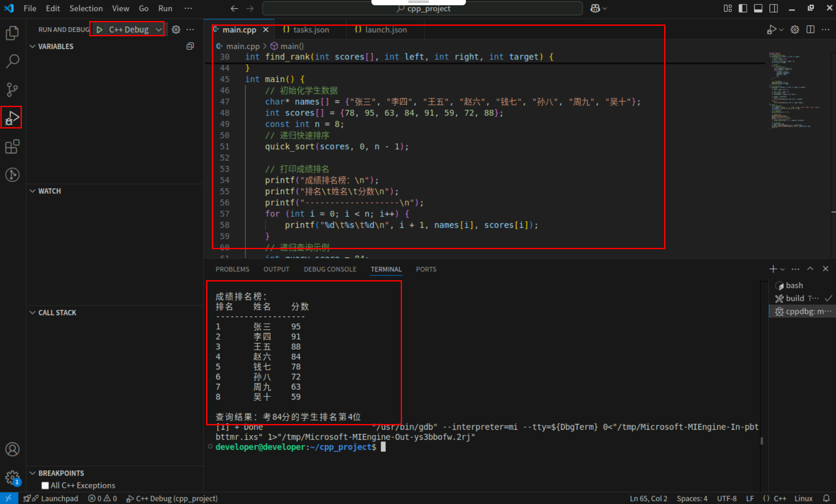Open the View menu
This screenshot has width=836, height=504.
coord(120,8)
